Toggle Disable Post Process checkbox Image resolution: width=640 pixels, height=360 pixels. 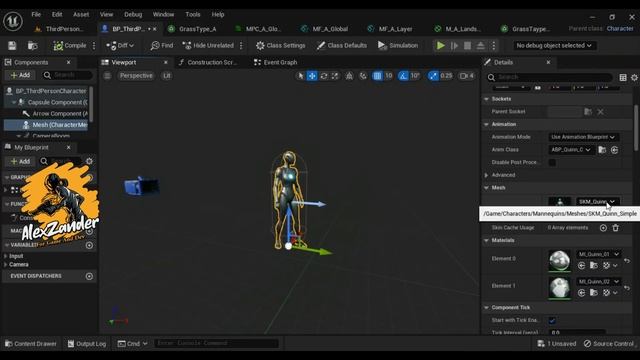point(552,162)
